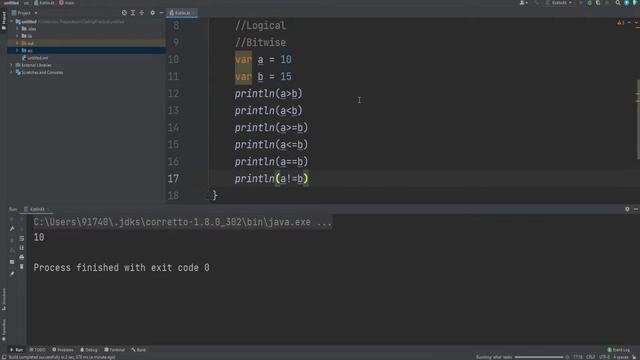
Task: Open the Terminal tool window button
Action: [115, 350]
